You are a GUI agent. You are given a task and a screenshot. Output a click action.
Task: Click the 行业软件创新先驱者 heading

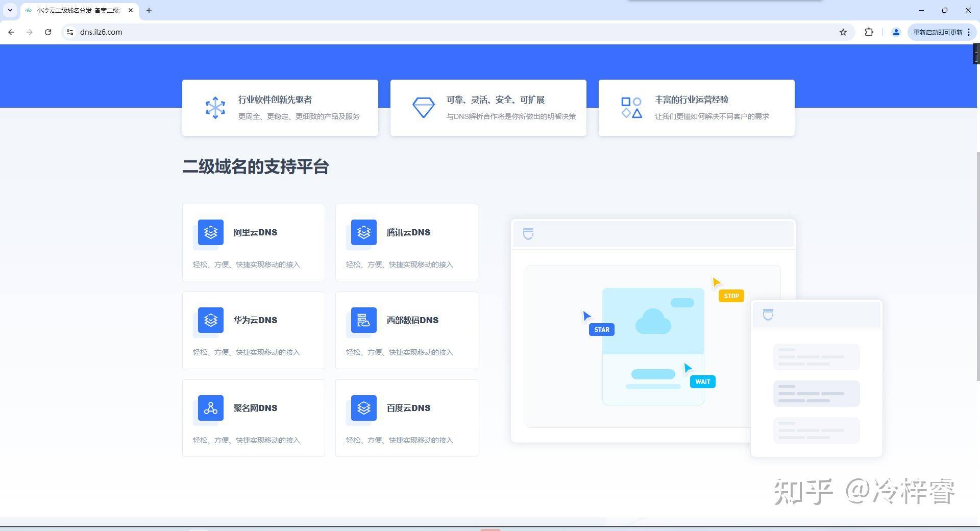coord(275,100)
